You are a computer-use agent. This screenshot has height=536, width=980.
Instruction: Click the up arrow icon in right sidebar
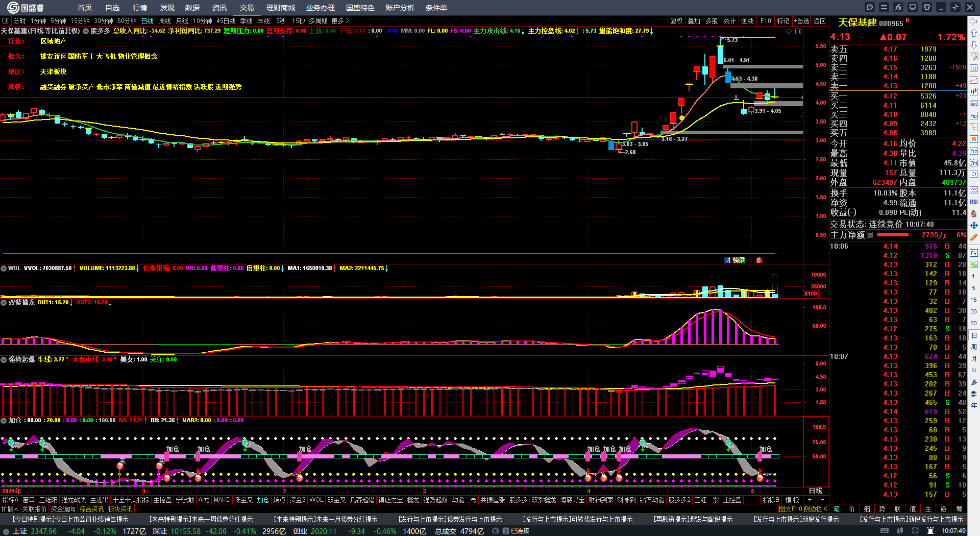tap(974, 33)
